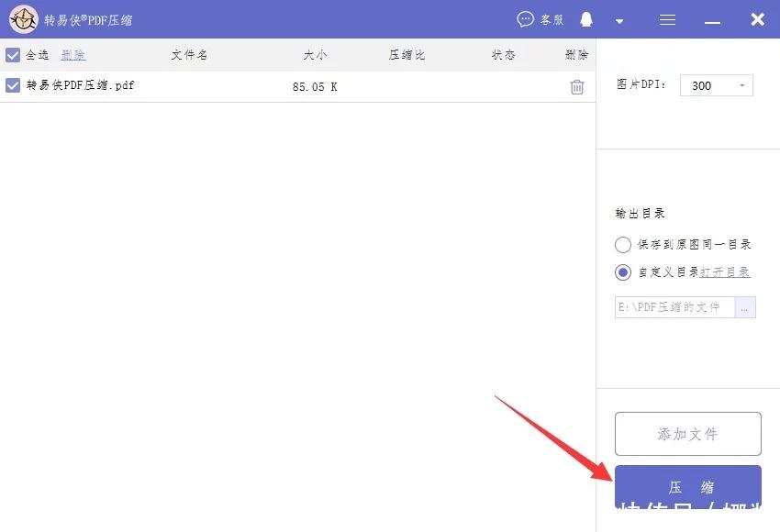
Task: Click the 转易侠 app logo icon
Action: pos(23,18)
